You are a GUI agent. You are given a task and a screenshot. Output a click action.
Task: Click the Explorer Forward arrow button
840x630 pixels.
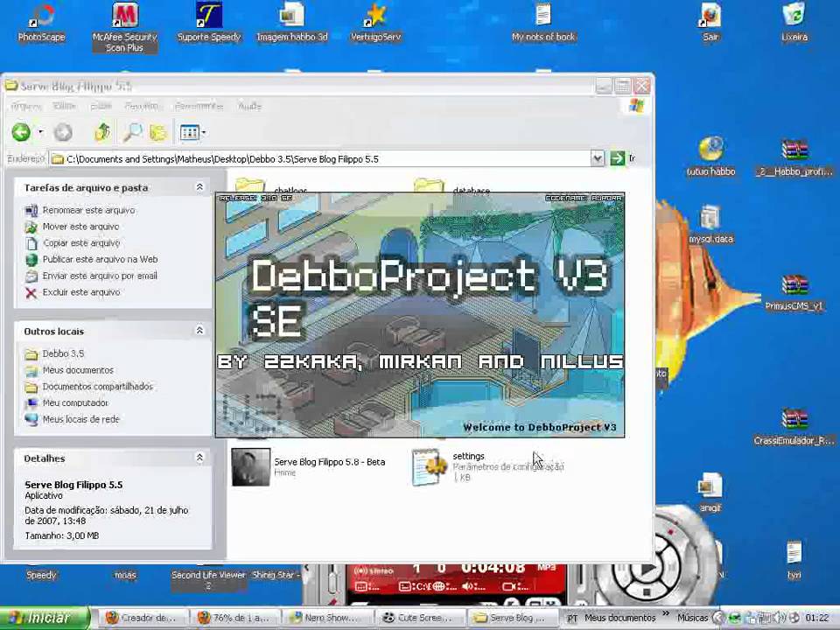(x=63, y=132)
